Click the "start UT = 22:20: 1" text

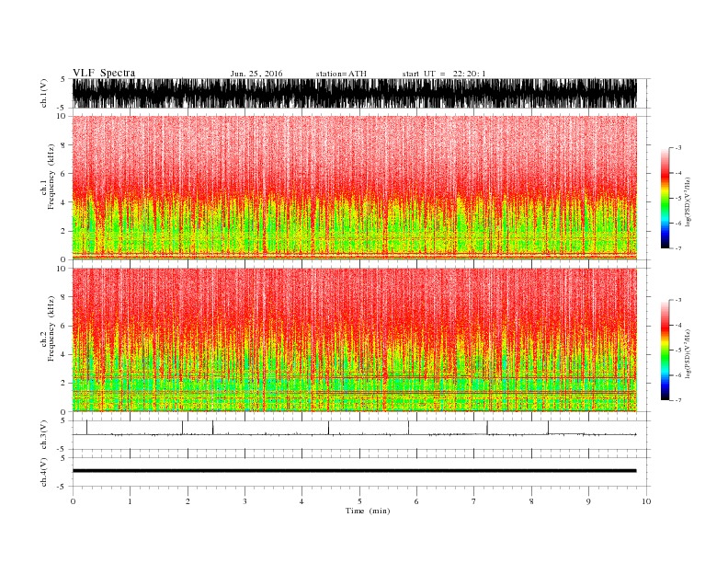444,74
